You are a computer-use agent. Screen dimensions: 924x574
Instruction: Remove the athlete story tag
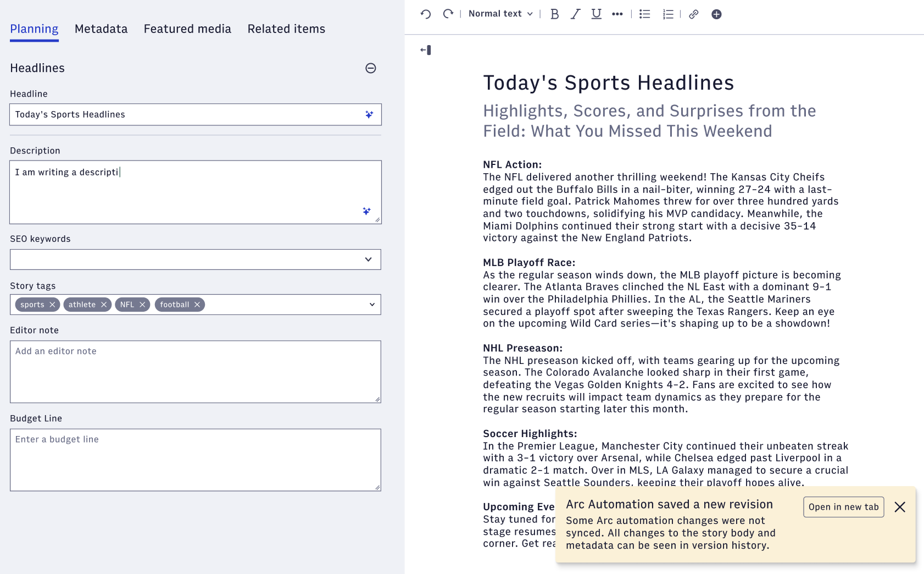click(x=104, y=305)
